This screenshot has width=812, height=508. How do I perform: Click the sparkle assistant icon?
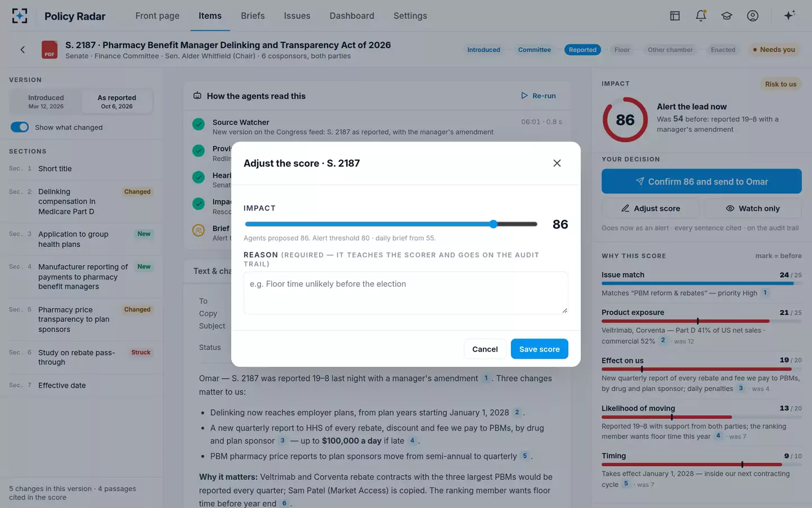point(789,15)
